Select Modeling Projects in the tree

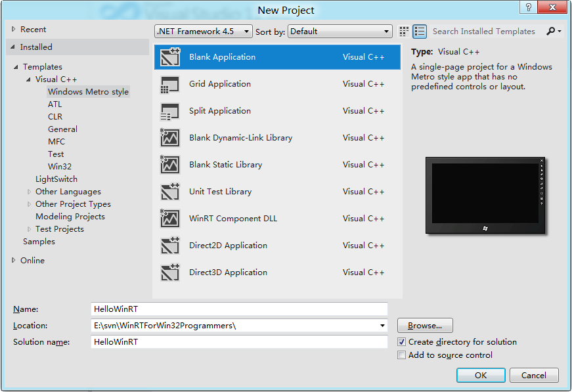point(70,217)
